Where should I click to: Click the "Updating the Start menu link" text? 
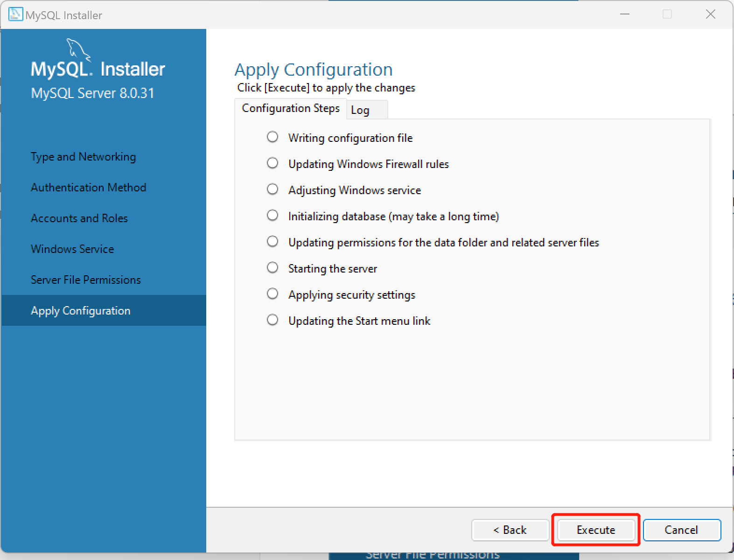(x=359, y=321)
